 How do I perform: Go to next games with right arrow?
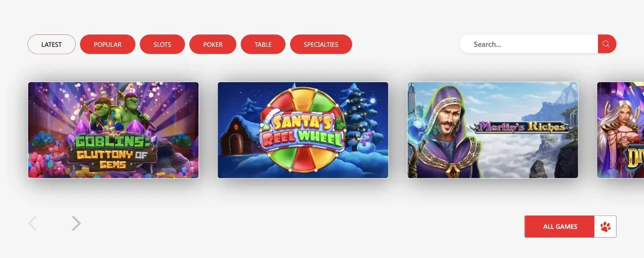pyautogui.click(x=76, y=224)
